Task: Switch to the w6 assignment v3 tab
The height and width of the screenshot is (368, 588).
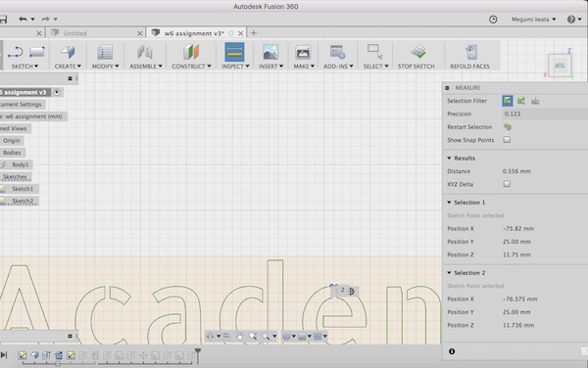Action: [x=194, y=33]
